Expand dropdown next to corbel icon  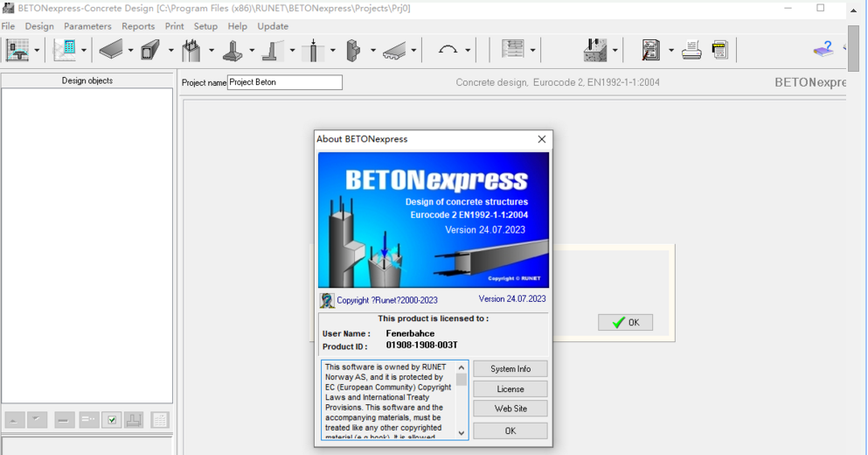click(373, 51)
